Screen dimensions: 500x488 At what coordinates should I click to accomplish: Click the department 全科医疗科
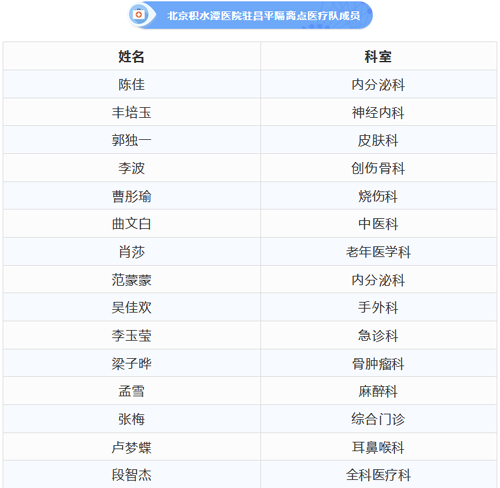coord(378,475)
